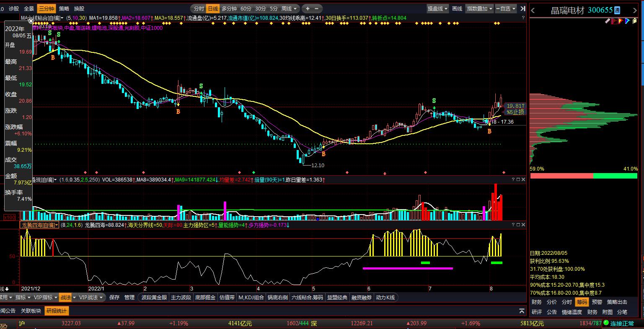644x329 pixels.
Task: Click the help question mark icon
Action: pyautogui.click(x=523, y=18)
